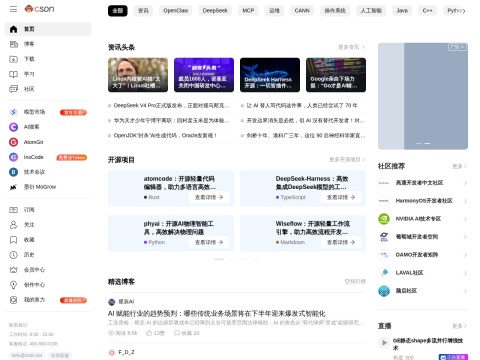Open chevron for 高通开发者中文社区

[465, 183]
